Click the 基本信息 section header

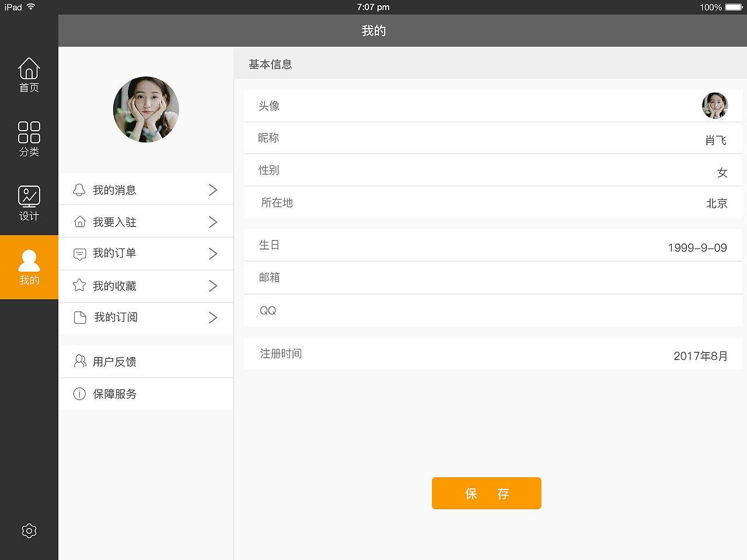[x=270, y=64]
